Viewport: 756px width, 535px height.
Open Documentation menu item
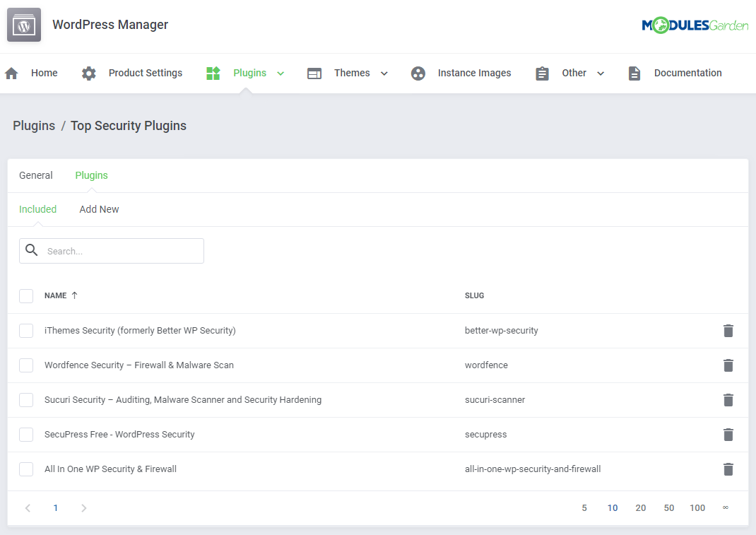(688, 73)
